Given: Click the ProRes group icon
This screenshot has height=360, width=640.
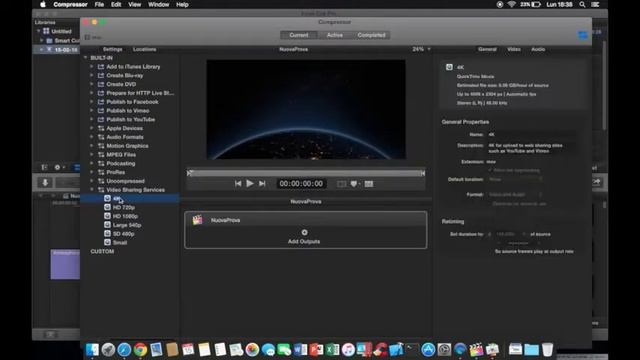Looking at the screenshot, I should (101, 172).
